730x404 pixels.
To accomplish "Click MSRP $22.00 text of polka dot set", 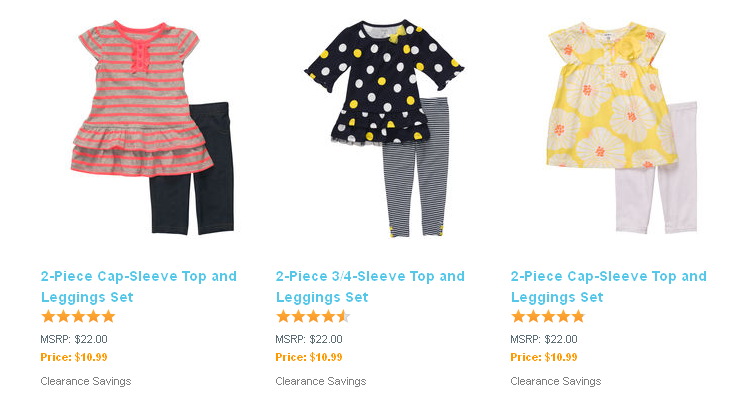I will click(x=309, y=339).
